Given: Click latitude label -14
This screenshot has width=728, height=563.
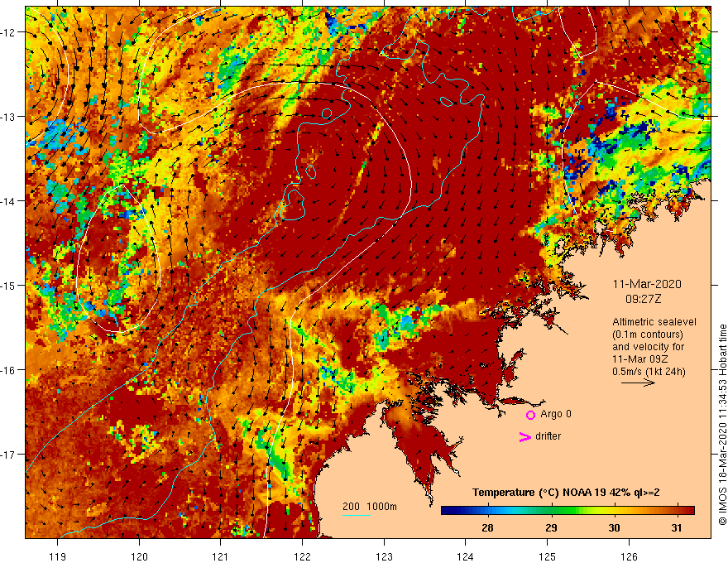Looking at the screenshot, I should point(8,201).
